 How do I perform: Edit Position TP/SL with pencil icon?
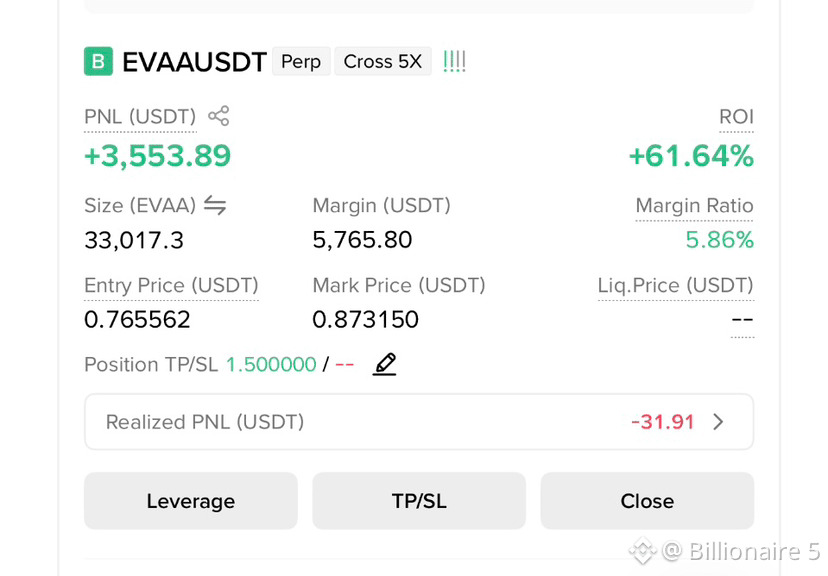(x=384, y=364)
